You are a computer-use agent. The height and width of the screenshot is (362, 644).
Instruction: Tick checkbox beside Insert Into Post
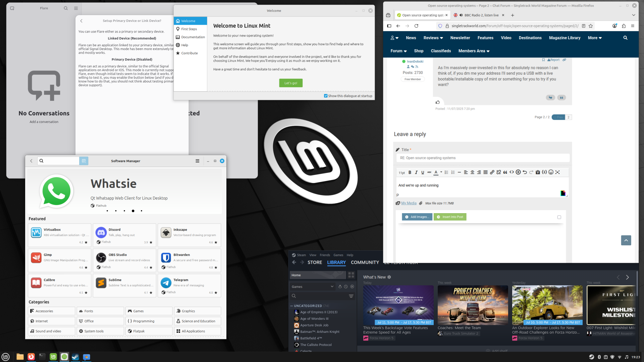[x=559, y=217]
